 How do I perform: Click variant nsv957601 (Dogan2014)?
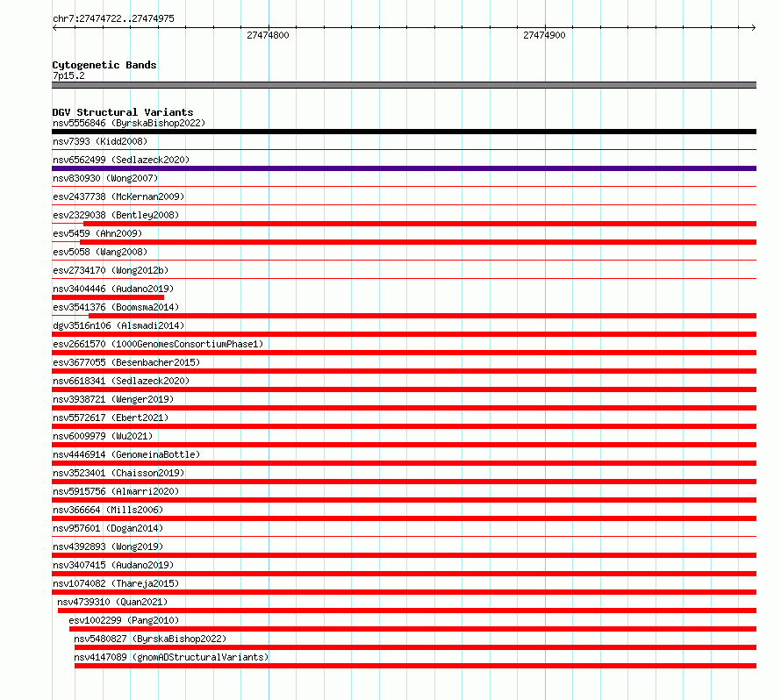tap(108, 528)
